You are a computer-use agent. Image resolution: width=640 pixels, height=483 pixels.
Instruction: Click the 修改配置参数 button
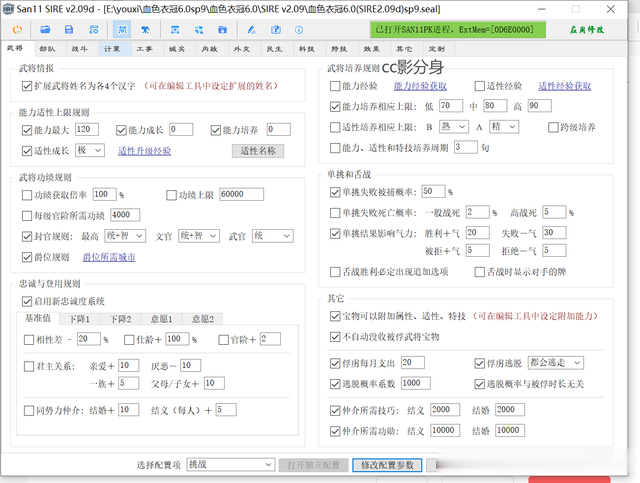tap(386, 466)
